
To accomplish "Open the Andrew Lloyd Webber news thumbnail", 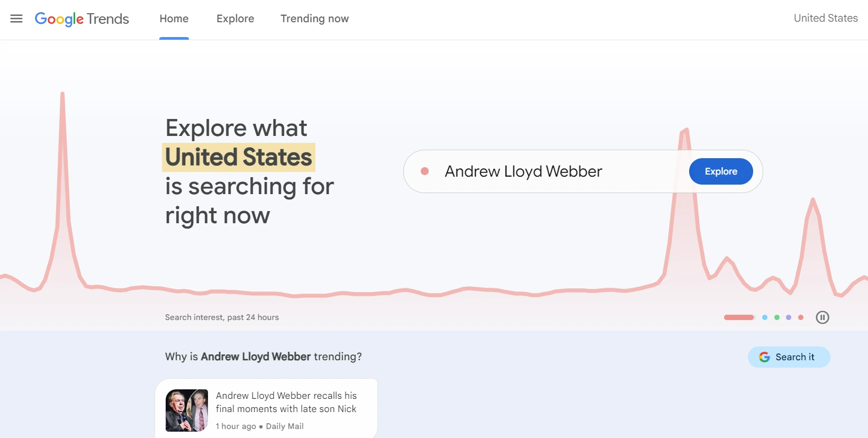I will pyautogui.click(x=187, y=410).
